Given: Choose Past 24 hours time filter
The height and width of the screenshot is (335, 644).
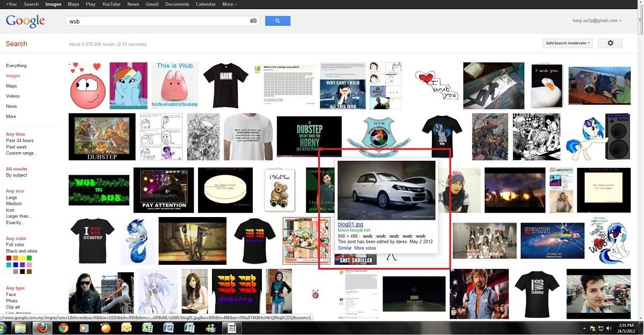Looking at the screenshot, I should pos(20,140).
